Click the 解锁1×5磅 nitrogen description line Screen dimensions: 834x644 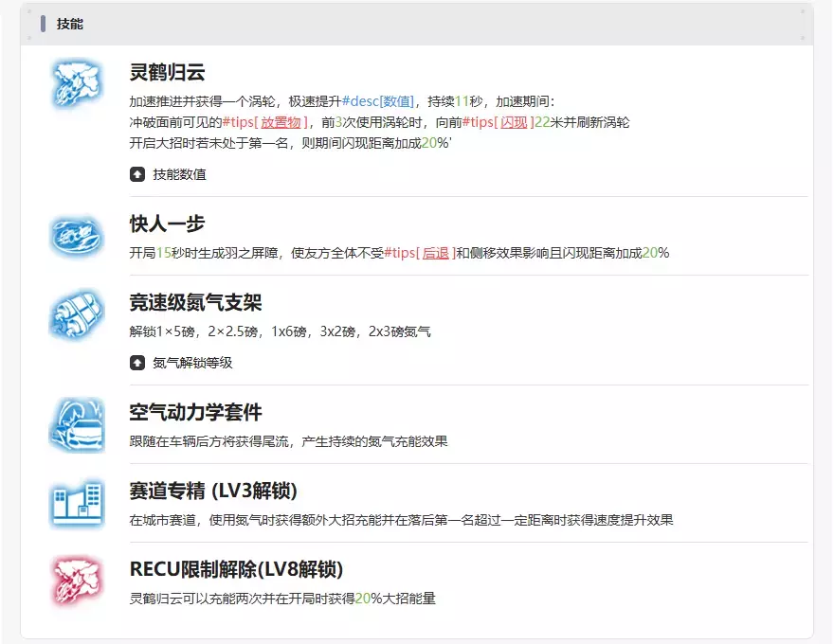click(281, 331)
